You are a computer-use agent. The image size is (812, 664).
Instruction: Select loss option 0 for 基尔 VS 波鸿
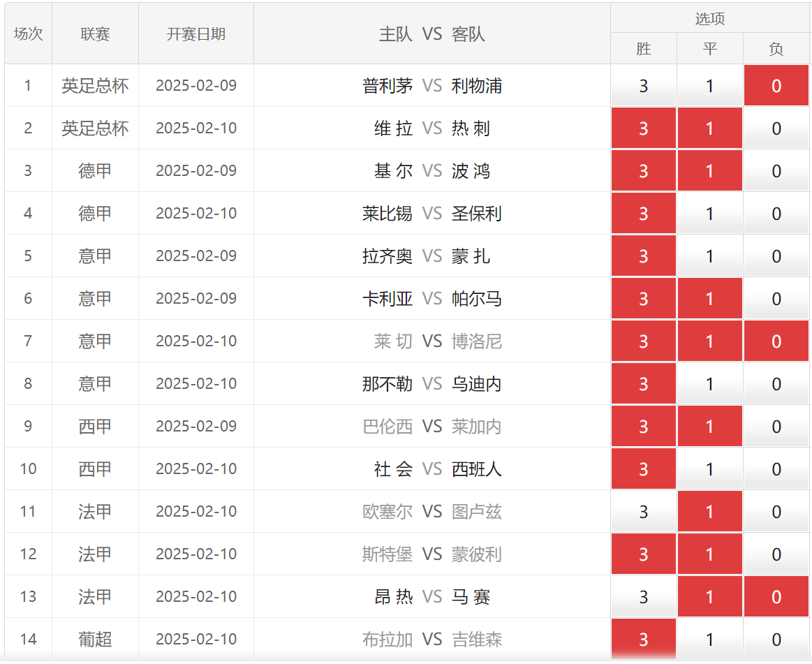776,170
